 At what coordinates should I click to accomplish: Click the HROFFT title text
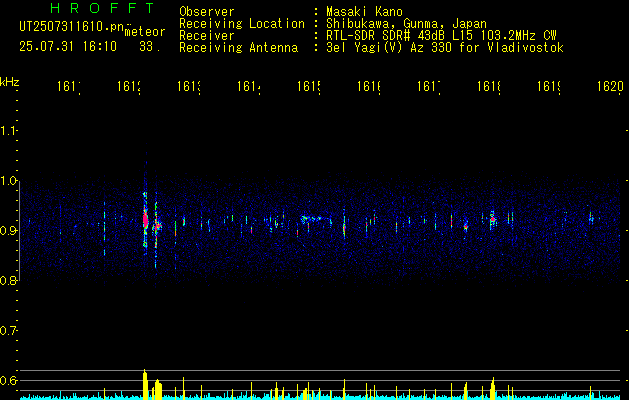[x=103, y=8]
